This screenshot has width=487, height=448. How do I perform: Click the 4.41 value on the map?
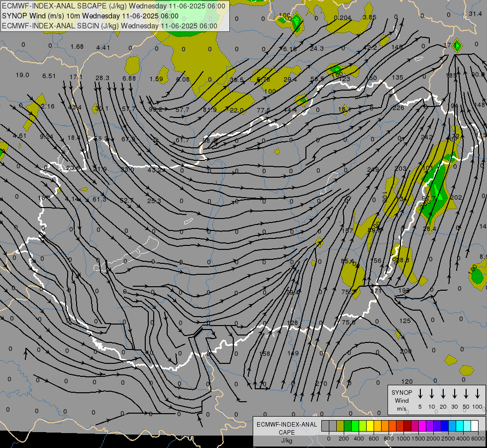tap(103, 48)
